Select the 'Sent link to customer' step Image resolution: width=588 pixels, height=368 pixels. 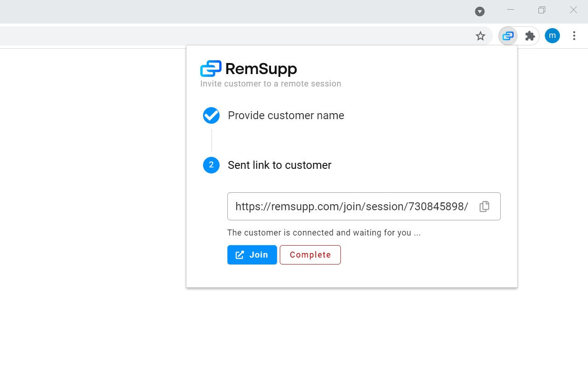pyautogui.click(x=279, y=165)
